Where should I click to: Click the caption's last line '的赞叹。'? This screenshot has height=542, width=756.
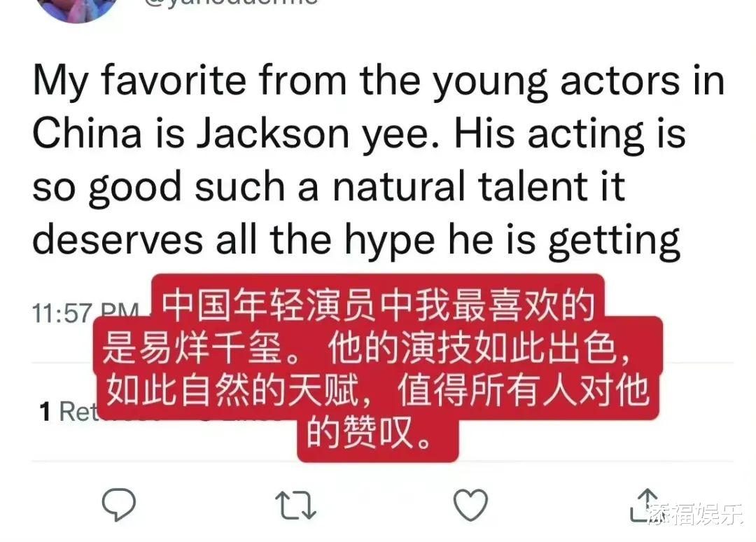(x=370, y=432)
